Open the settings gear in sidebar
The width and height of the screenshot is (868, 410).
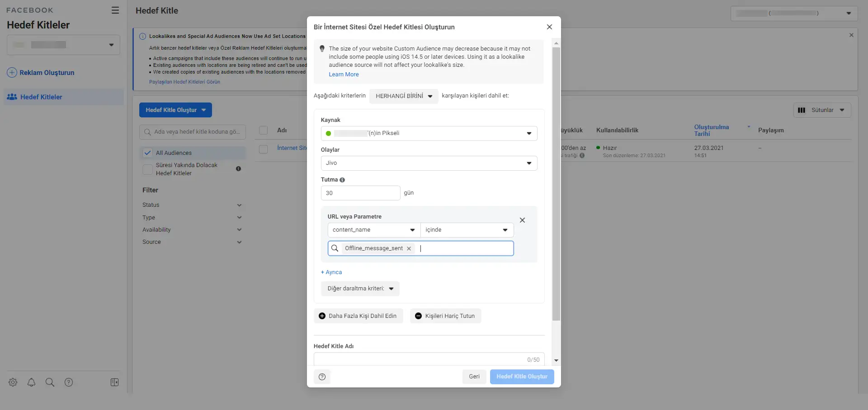pyautogui.click(x=13, y=382)
